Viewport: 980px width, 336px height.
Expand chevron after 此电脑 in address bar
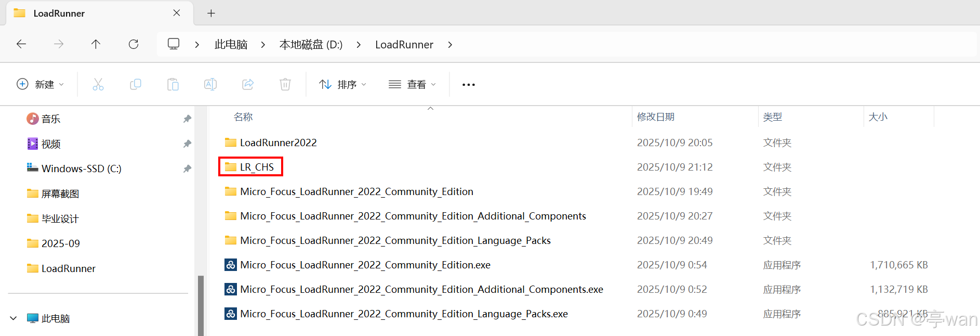263,45
